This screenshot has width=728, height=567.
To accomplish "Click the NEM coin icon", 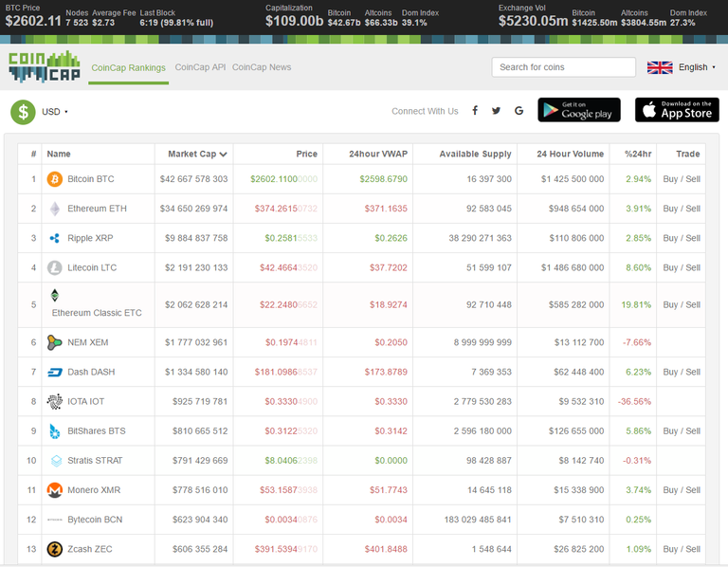I will (x=54, y=342).
